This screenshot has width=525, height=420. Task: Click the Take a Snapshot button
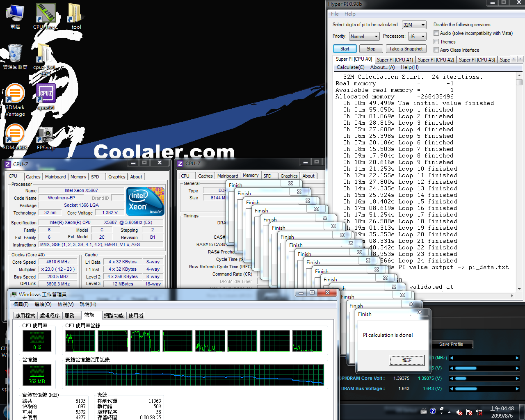tap(406, 49)
